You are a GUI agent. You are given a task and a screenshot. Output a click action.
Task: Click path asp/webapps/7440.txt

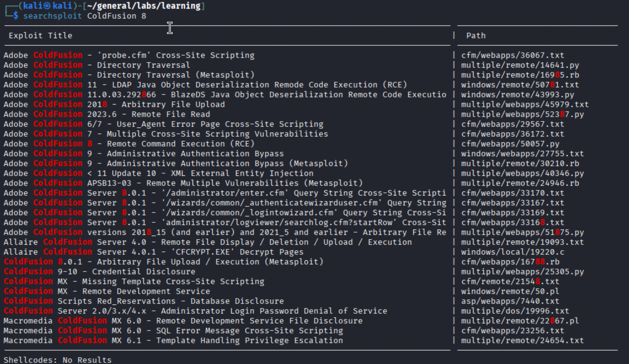(x=510, y=301)
